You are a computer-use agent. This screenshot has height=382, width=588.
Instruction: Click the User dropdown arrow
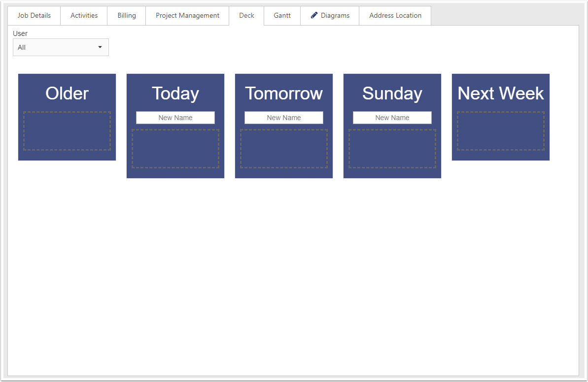click(x=100, y=47)
